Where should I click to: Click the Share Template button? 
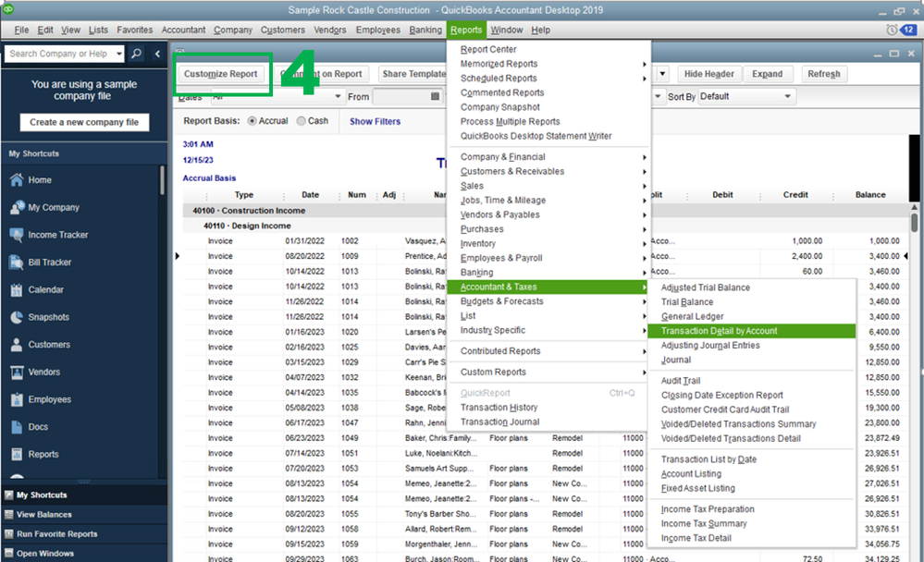click(413, 74)
